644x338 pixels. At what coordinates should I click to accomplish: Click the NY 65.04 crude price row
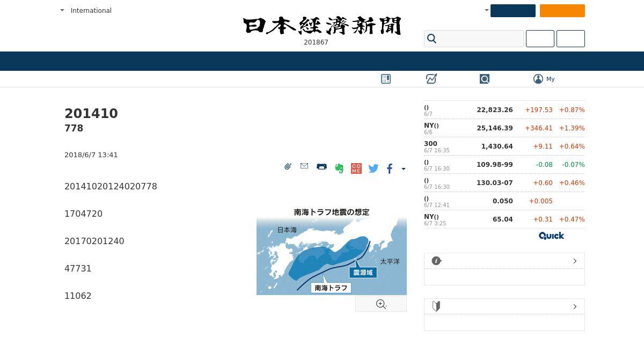click(504, 219)
